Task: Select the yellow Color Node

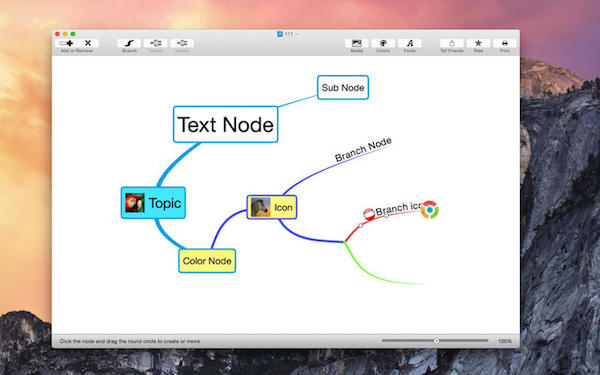Action: [207, 261]
